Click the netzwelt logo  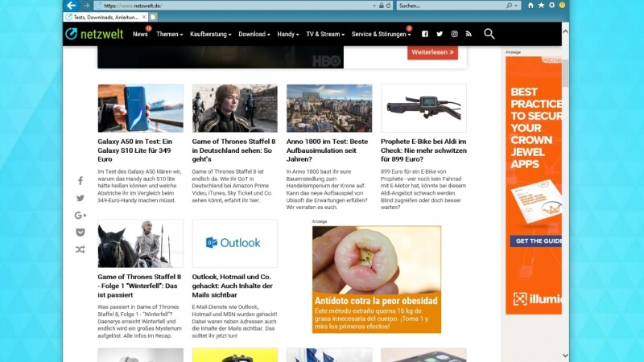(x=94, y=34)
